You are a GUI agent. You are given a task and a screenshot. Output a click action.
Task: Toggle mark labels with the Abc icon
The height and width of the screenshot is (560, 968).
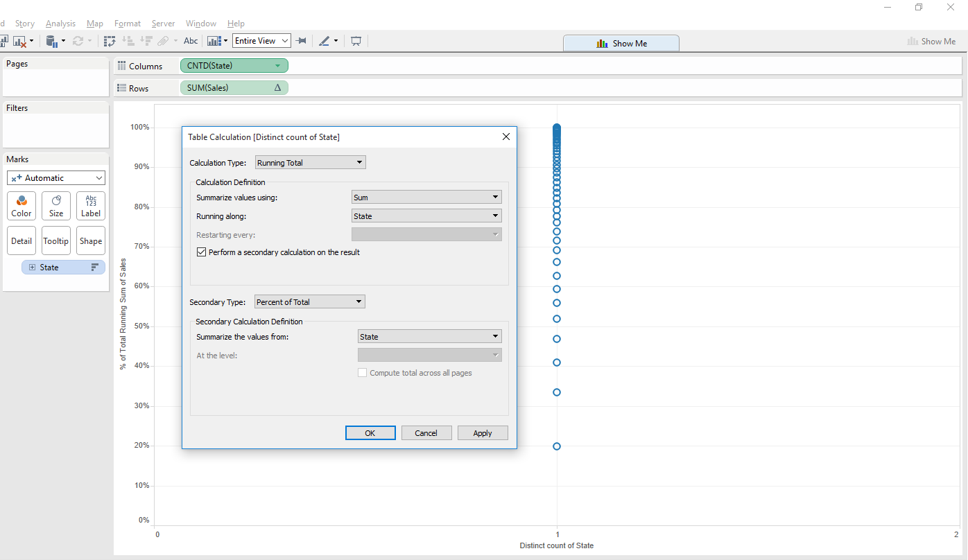(x=191, y=41)
